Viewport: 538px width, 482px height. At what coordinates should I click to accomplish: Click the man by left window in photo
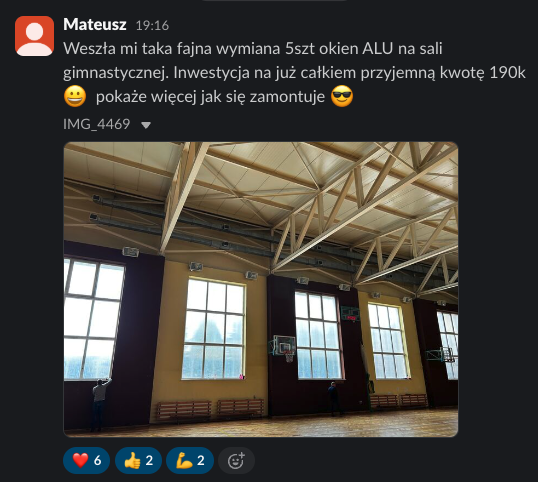[99, 404]
